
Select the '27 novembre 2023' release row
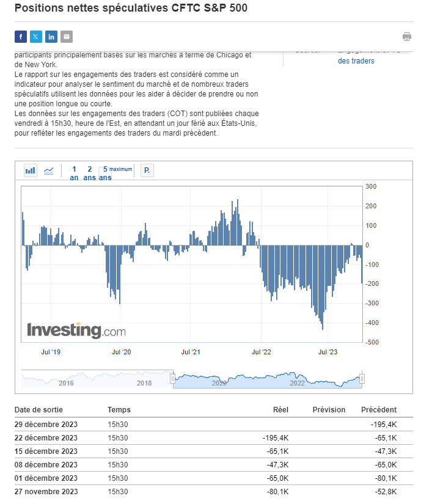46,491
